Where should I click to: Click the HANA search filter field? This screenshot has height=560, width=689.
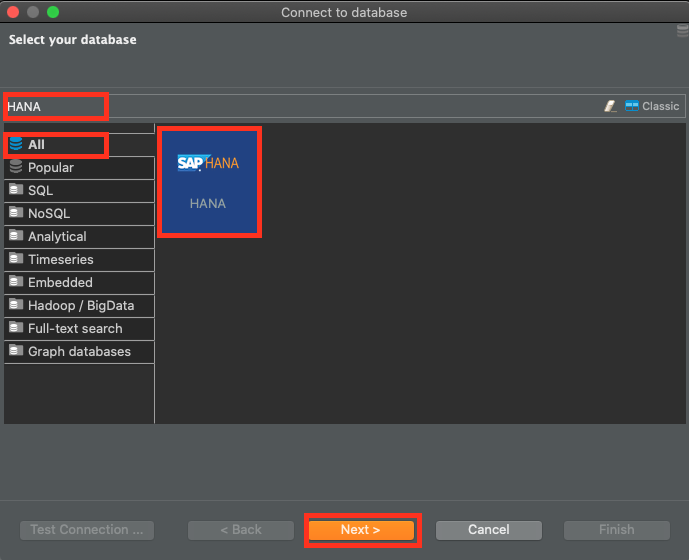click(x=303, y=106)
